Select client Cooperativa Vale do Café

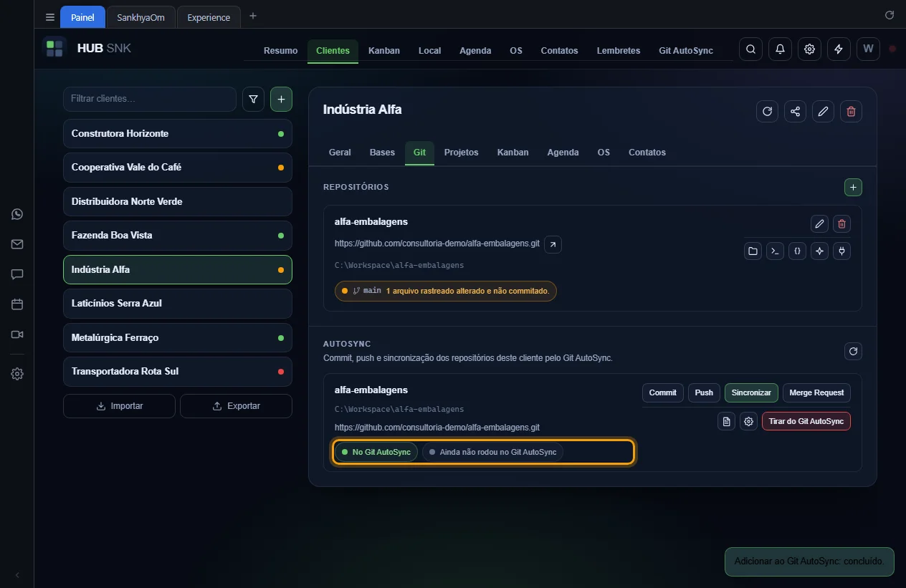[x=178, y=168]
